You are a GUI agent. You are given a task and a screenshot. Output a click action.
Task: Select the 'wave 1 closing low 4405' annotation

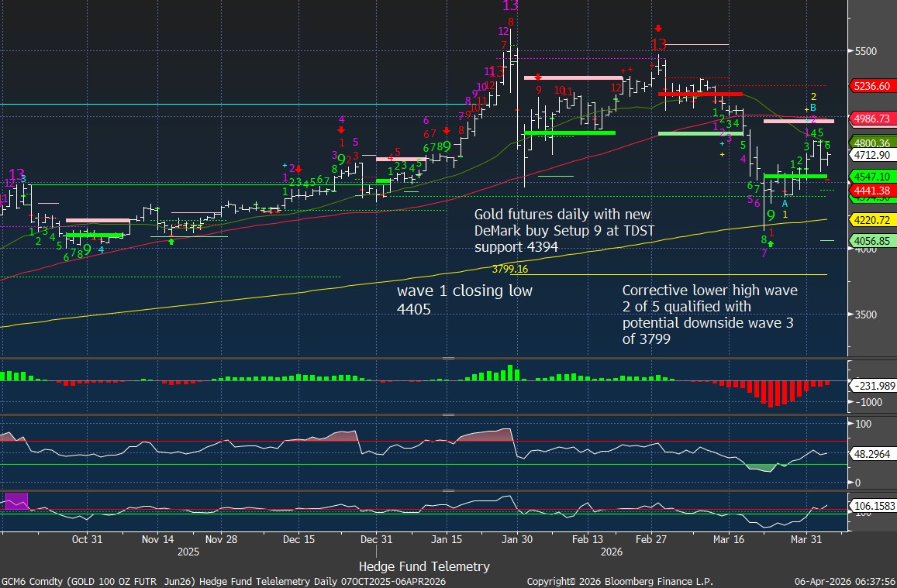[x=464, y=301]
